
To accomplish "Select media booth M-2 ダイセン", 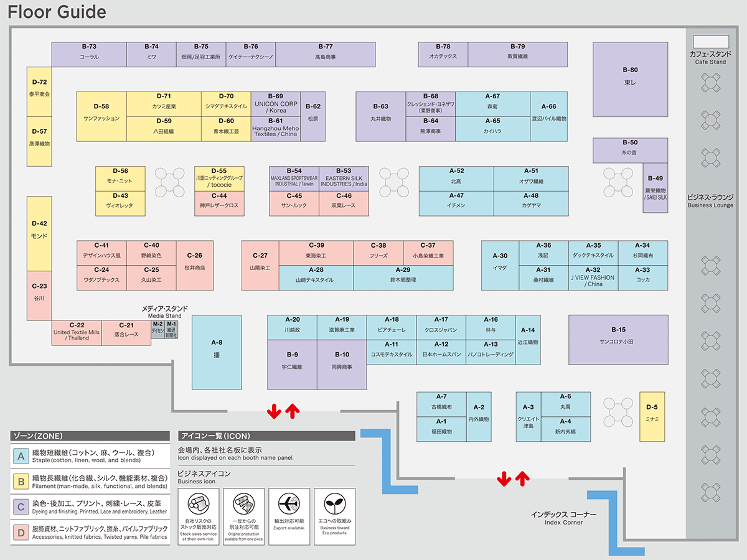I will pyautogui.click(x=158, y=330).
